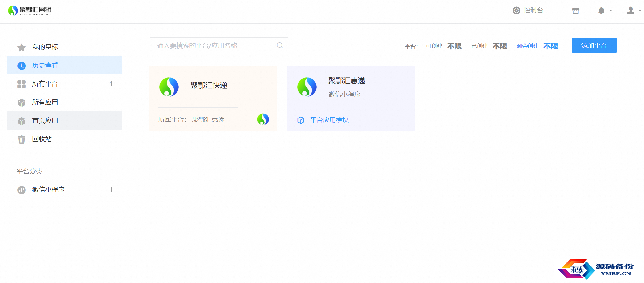Viewport: 644px width, 283px height.
Task: Click the 聚鄂汇惠递 card logo
Action: click(307, 87)
